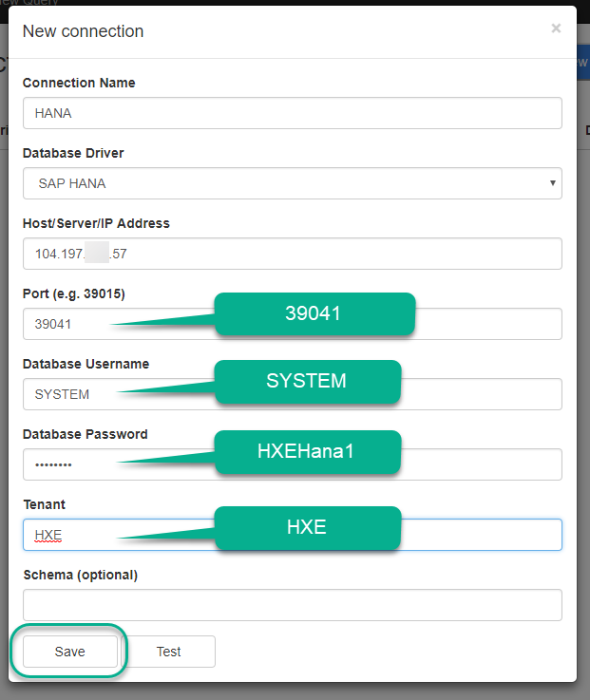
Task: Close the New connection dialog
Action: tap(556, 28)
